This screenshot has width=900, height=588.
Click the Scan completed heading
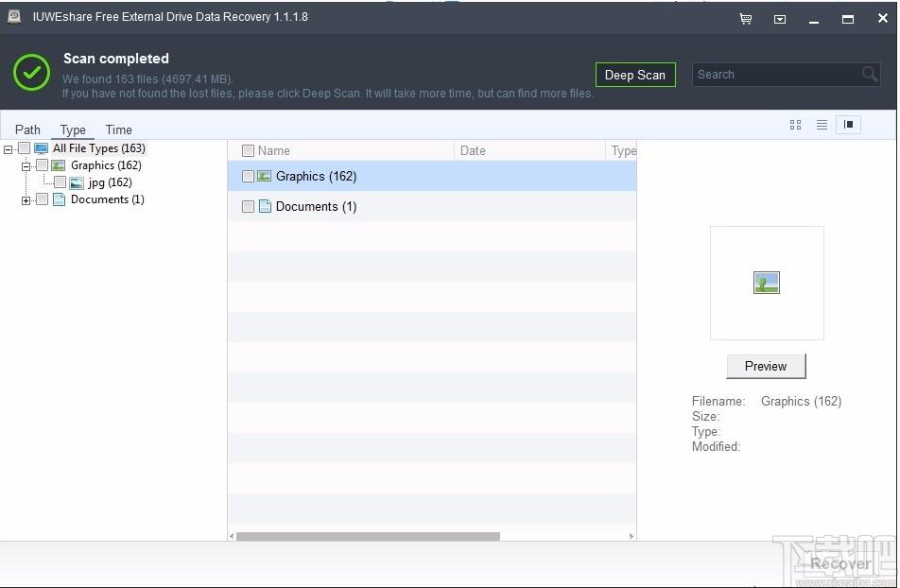click(x=116, y=59)
